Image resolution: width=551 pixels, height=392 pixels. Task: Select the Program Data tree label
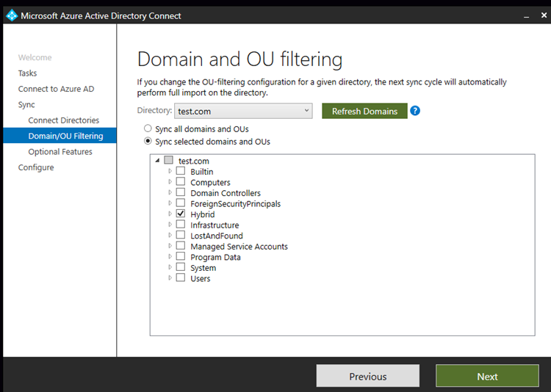pyautogui.click(x=215, y=257)
